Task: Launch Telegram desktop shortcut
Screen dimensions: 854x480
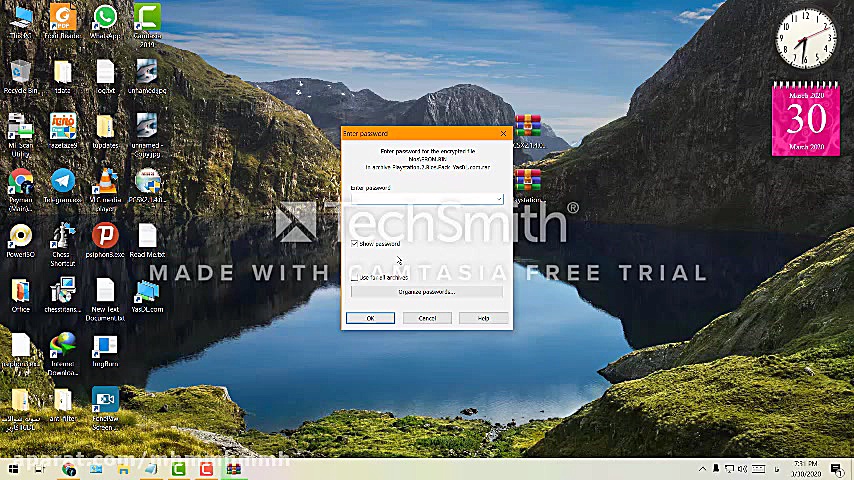Action: 63,186
